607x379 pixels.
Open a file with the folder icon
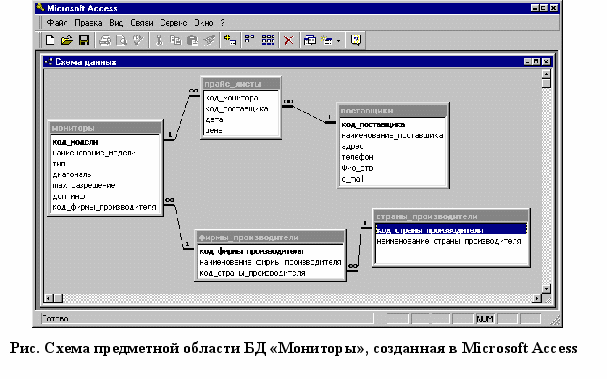click(x=67, y=40)
